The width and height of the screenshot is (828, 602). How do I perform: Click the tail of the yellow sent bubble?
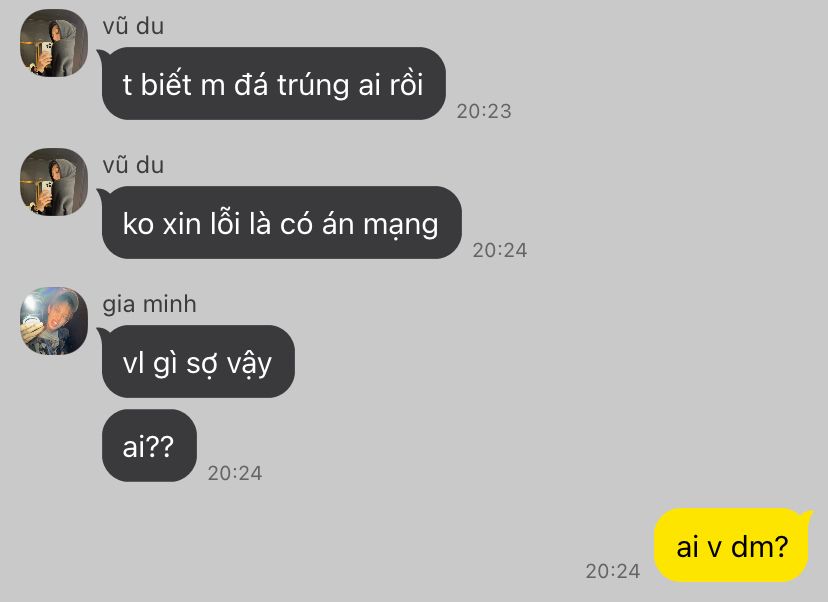pos(806,514)
